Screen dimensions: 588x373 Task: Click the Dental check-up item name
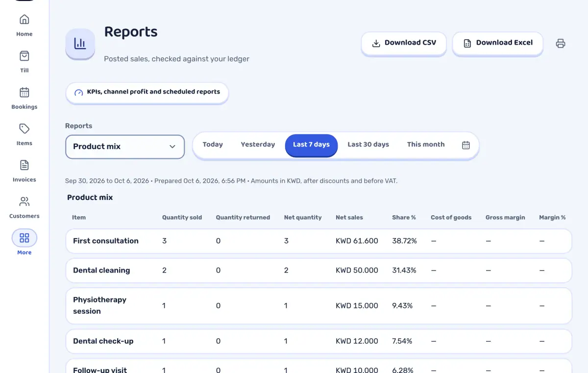point(103,341)
